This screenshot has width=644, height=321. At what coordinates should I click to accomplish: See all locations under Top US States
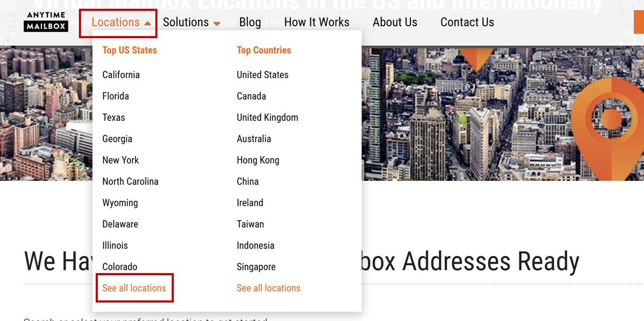click(134, 288)
